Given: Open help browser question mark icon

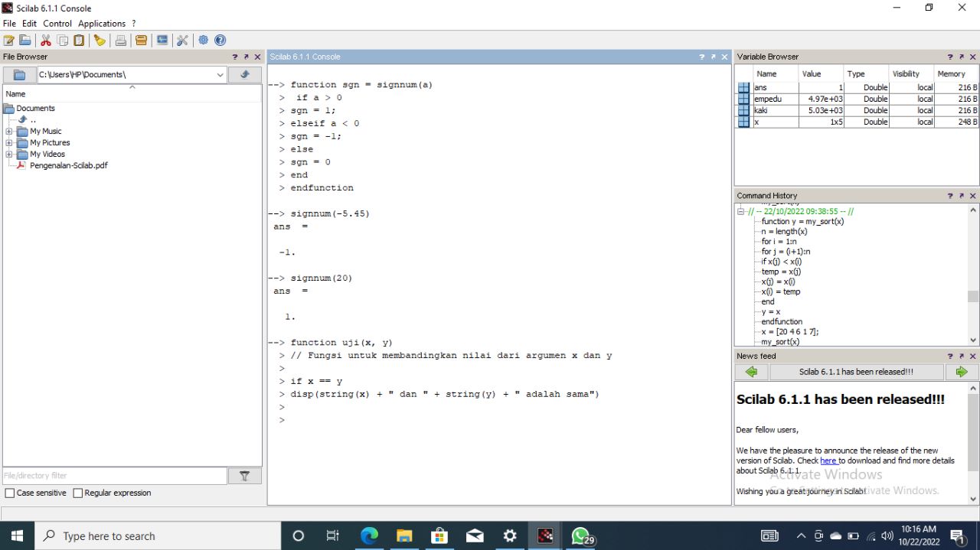Looking at the screenshot, I should click(220, 41).
